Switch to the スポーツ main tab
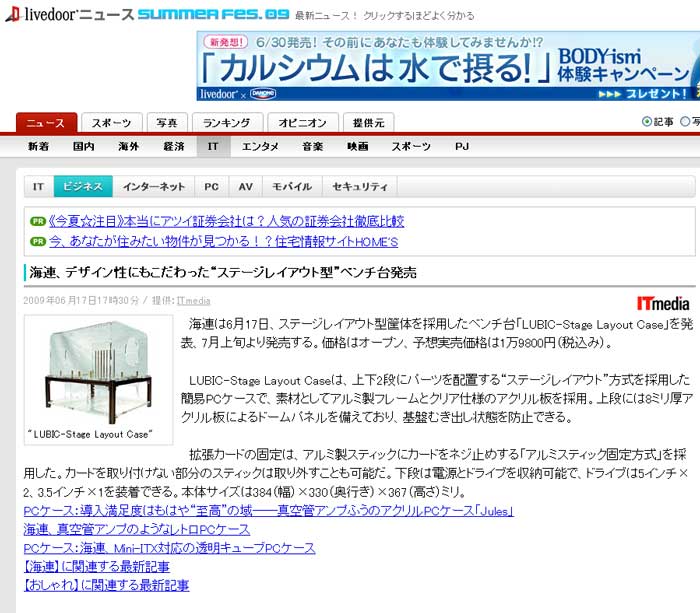The width and height of the screenshot is (700, 613). 112,123
